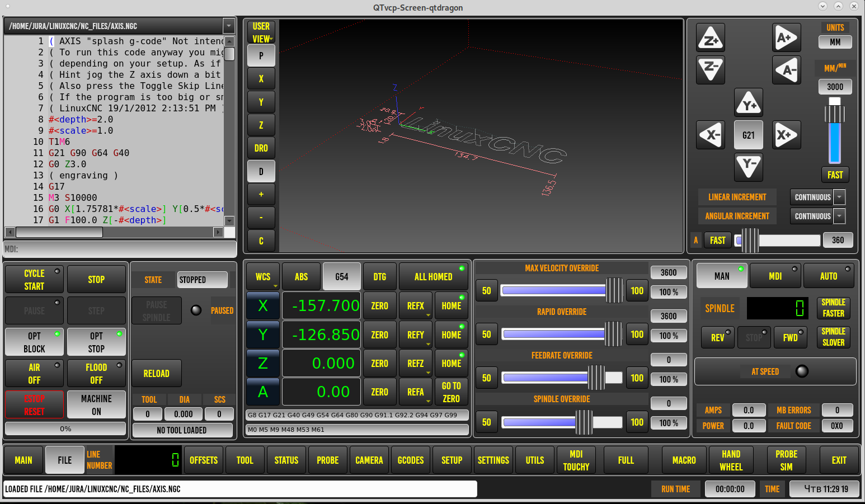Switch to MAN manual mode
The width and height of the screenshot is (865, 504).
click(722, 276)
